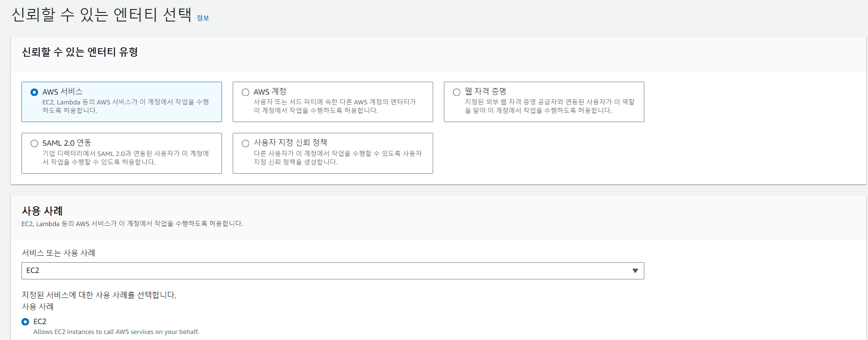This screenshot has height=340, width=868.
Task: Choose the 웹 자격 증명 radio option
Action: (457, 92)
